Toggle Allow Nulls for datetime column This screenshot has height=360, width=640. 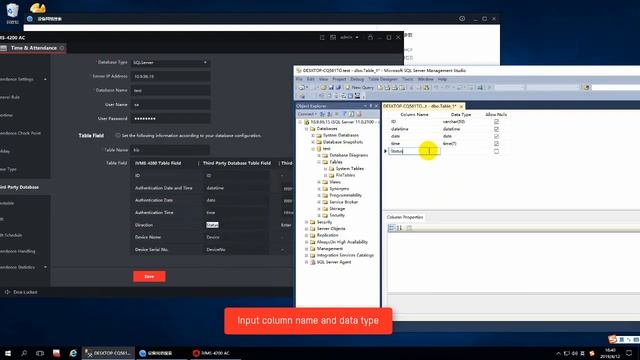(x=496, y=129)
